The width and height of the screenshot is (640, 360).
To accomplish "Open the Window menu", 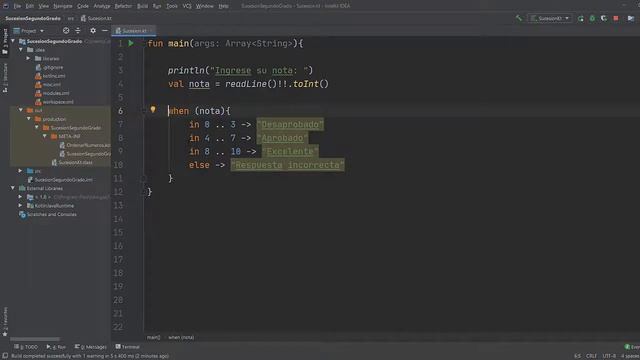I will (x=204, y=6).
